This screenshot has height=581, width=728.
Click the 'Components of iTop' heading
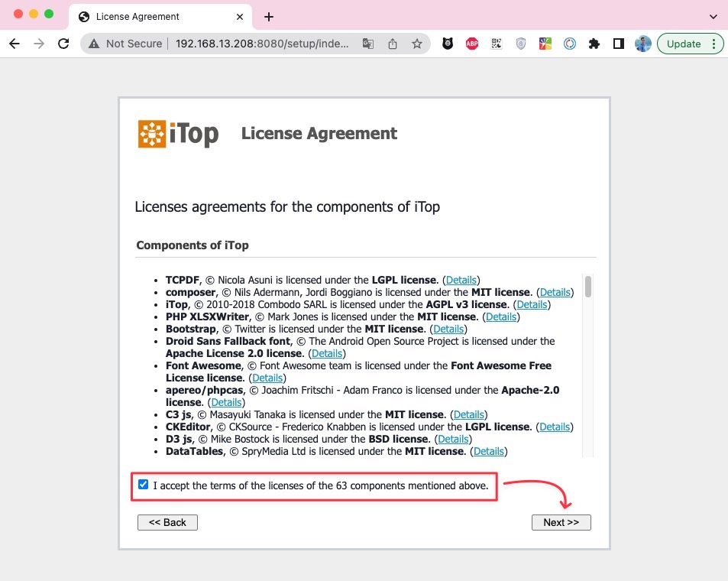[193, 245]
